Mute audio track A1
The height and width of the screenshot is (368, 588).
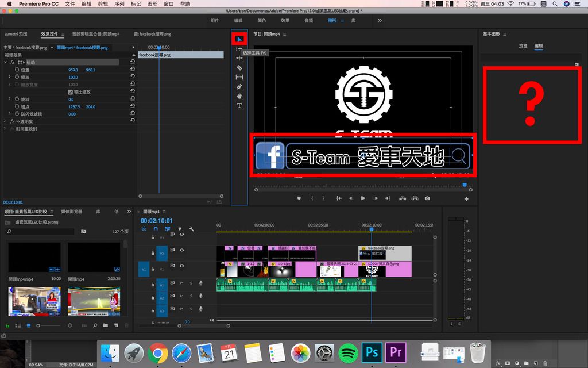coord(181,283)
